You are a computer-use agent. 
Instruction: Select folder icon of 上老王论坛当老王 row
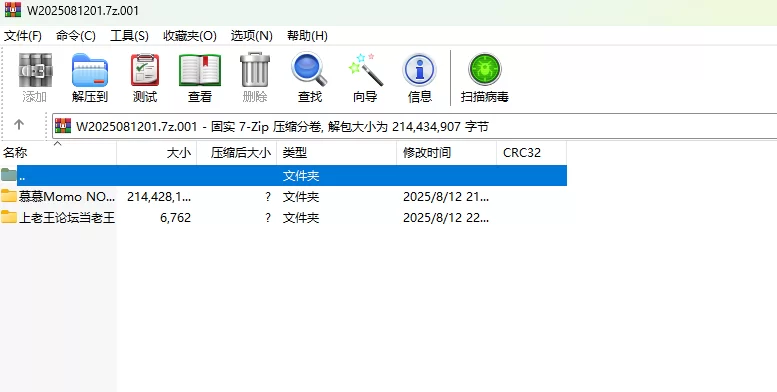pyautogui.click(x=8, y=217)
